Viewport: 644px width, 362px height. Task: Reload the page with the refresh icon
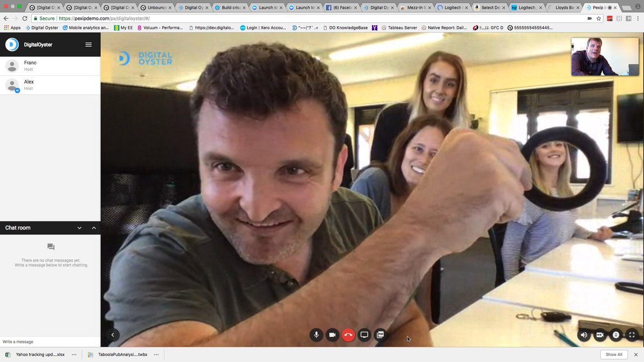(x=25, y=18)
